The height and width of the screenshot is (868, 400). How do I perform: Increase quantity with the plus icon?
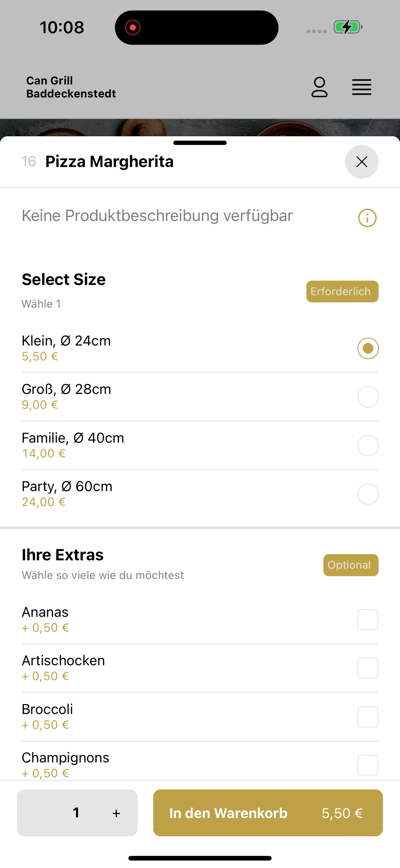pos(116,813)
